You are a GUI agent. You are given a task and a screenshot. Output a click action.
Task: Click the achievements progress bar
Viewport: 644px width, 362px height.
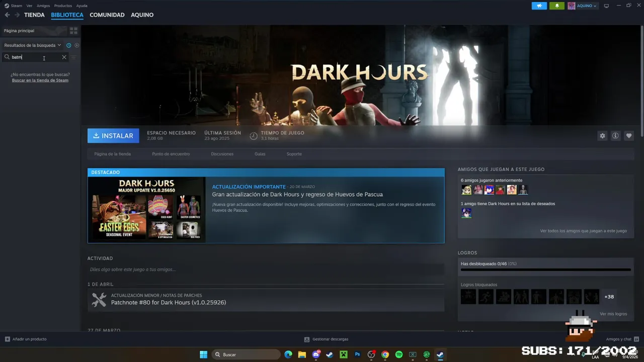[x=545, y=270]
